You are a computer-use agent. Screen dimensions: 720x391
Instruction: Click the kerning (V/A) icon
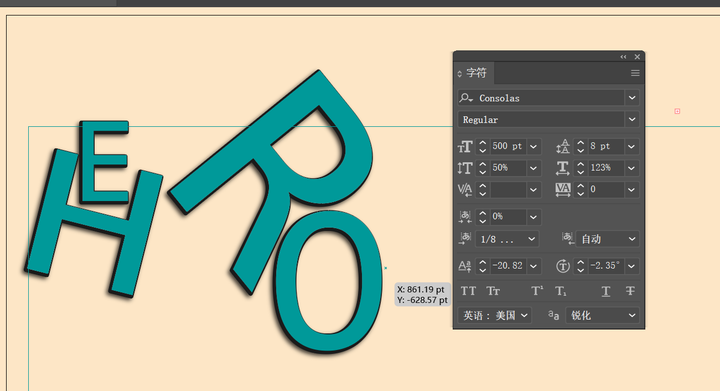coord(465,190)
